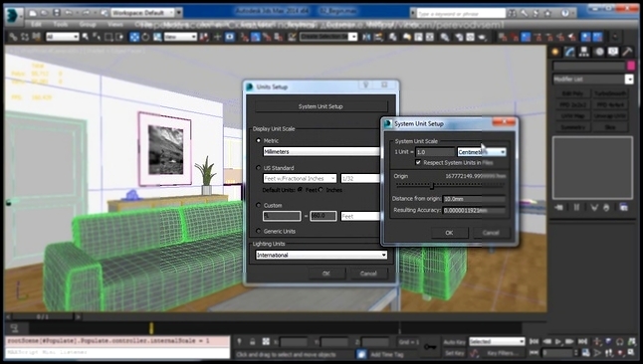Screen dimensions: 643x364
Task: Open the Group menu
Action: click(88, 25)
